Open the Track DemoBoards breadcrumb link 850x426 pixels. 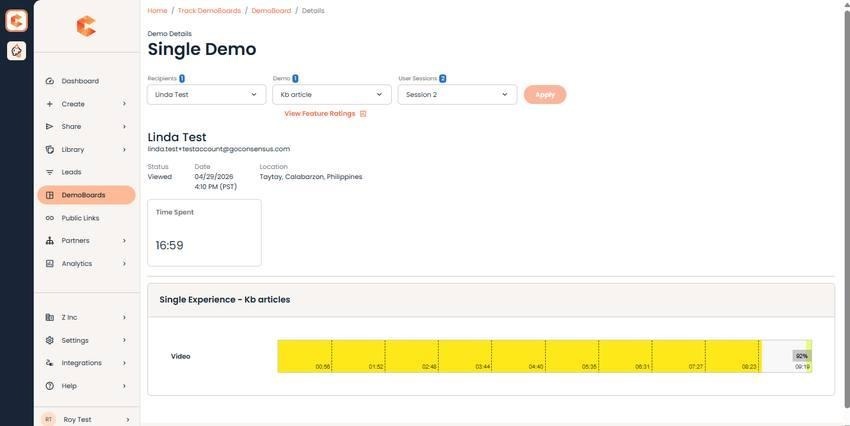coord(209,11)
